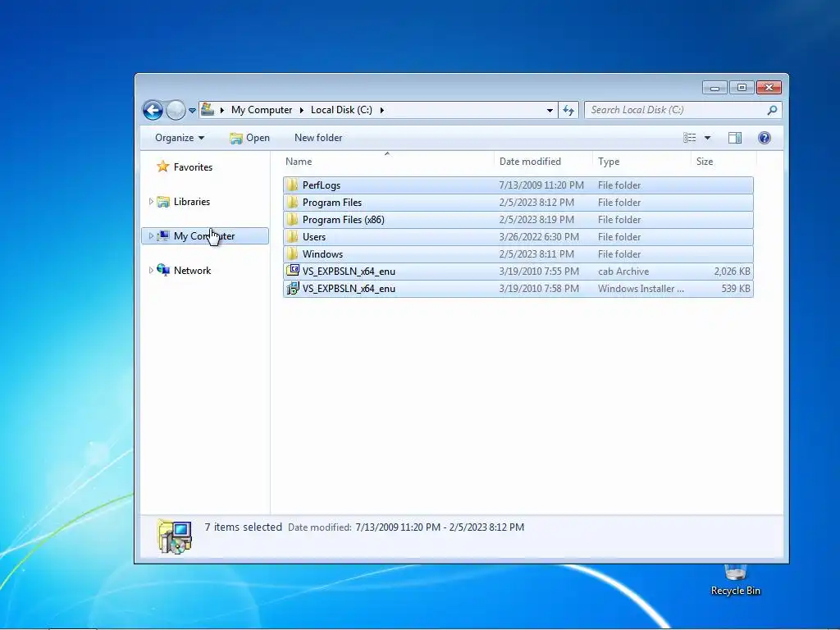This screenshot has height=630, width=840.
Task: Select Local Disk (C:) in the address breadcrumb
Action: point(341,110)
